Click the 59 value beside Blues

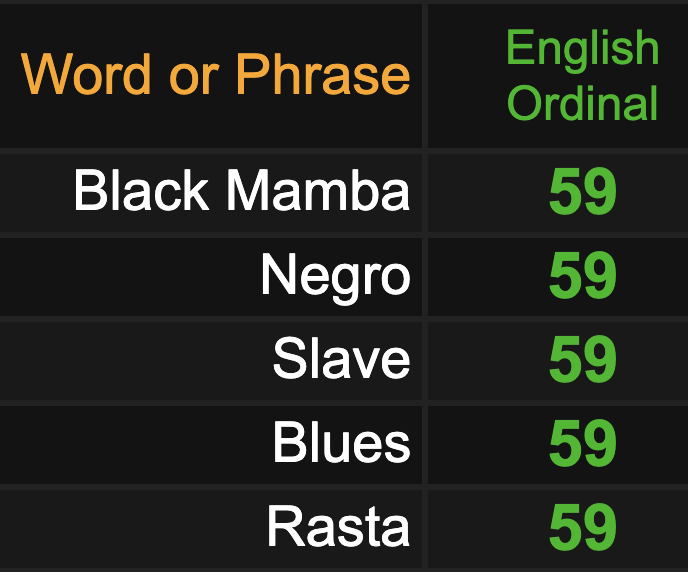tap(583, 443)
